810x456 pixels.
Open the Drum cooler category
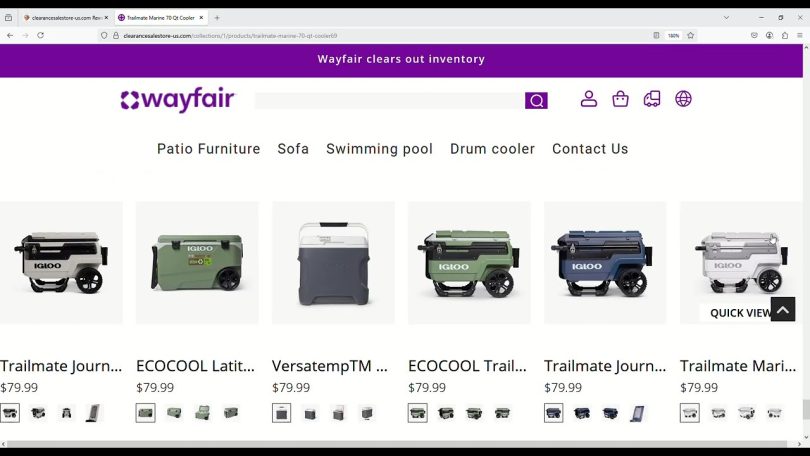click(492, 149)
